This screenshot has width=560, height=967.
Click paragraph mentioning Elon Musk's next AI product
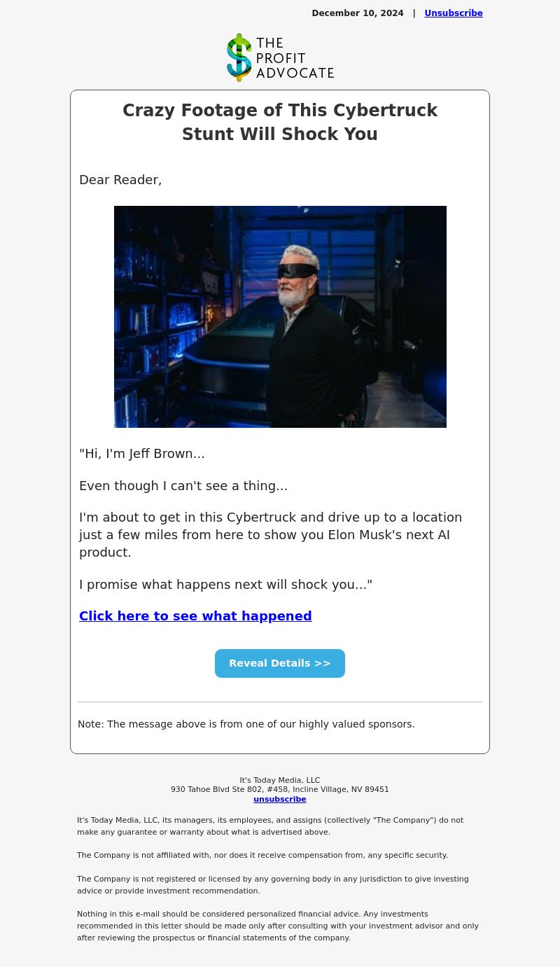coord(271,535)
